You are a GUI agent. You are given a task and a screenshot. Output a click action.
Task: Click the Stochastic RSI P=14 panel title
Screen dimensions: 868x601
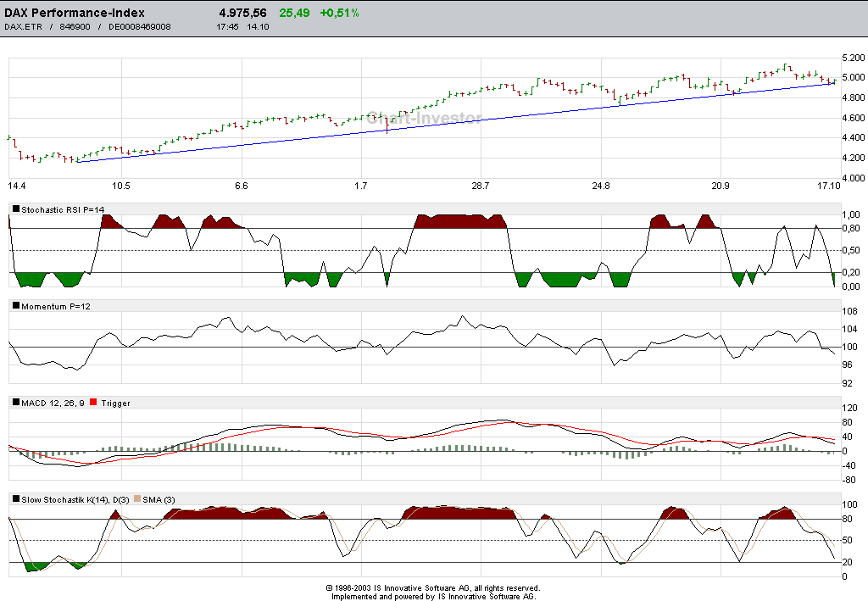[x=63, y=209]
